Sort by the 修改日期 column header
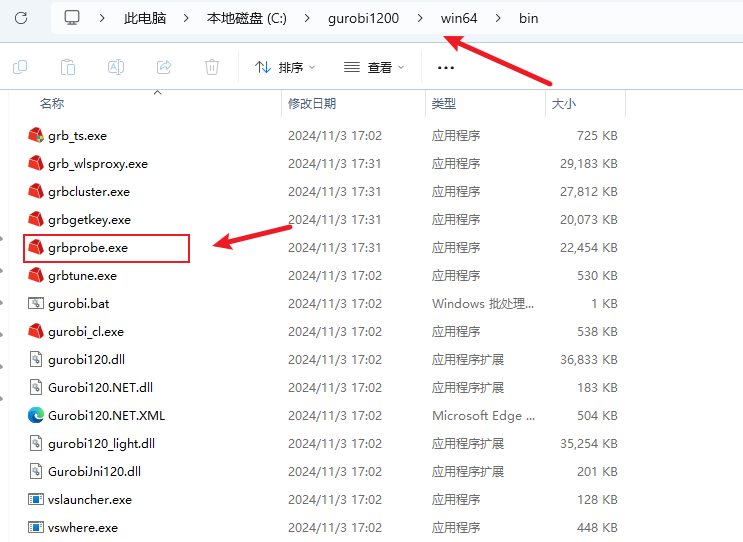The image size is (743, 542). pyautogui.click(x=312, y=103)
